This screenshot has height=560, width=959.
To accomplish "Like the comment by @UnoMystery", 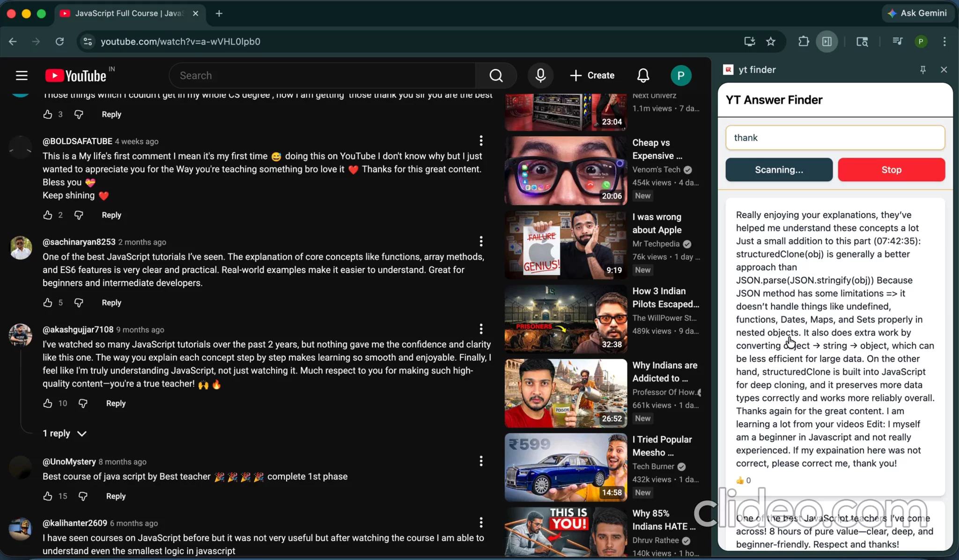I will click(48, 496).
